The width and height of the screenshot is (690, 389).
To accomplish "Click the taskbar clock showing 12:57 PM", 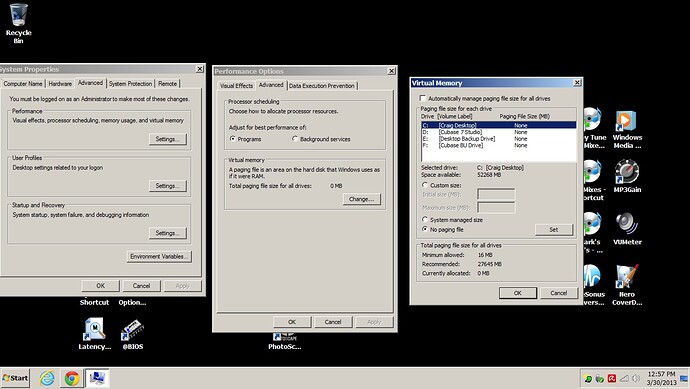I will click(x=661, y=378).
